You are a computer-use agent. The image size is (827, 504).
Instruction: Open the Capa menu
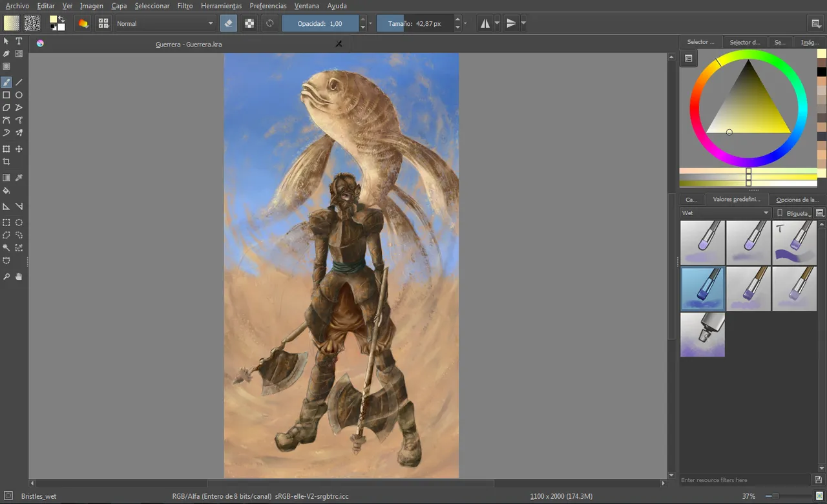tap(119, 6)
